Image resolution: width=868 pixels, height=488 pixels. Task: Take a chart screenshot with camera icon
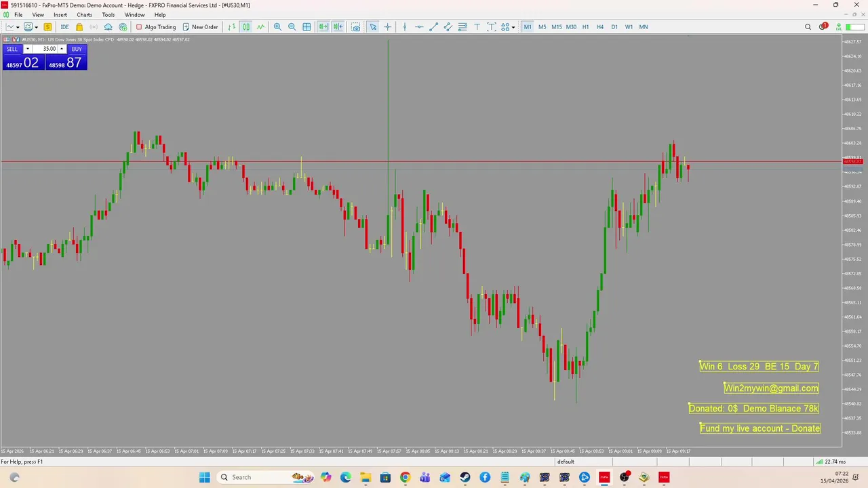click(x=355, y=27)
